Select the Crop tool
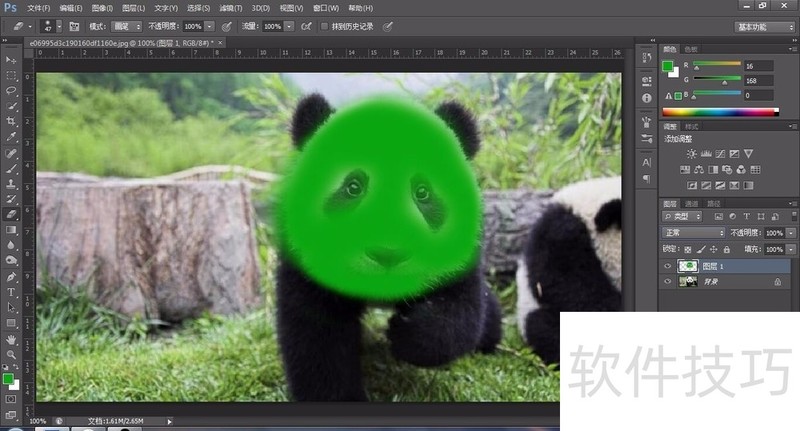800x431 pixels. [x=11, y=121]
